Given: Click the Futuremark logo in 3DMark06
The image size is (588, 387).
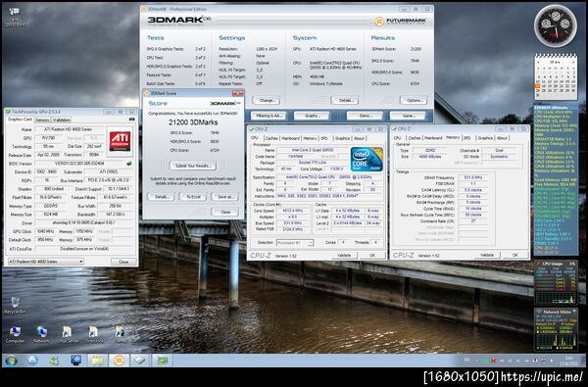Looking at the screenshot, I should (x=401, y=21).
